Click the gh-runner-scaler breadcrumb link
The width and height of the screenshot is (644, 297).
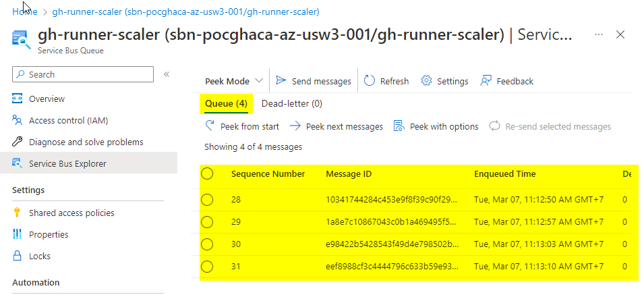(x=185, y=12)
